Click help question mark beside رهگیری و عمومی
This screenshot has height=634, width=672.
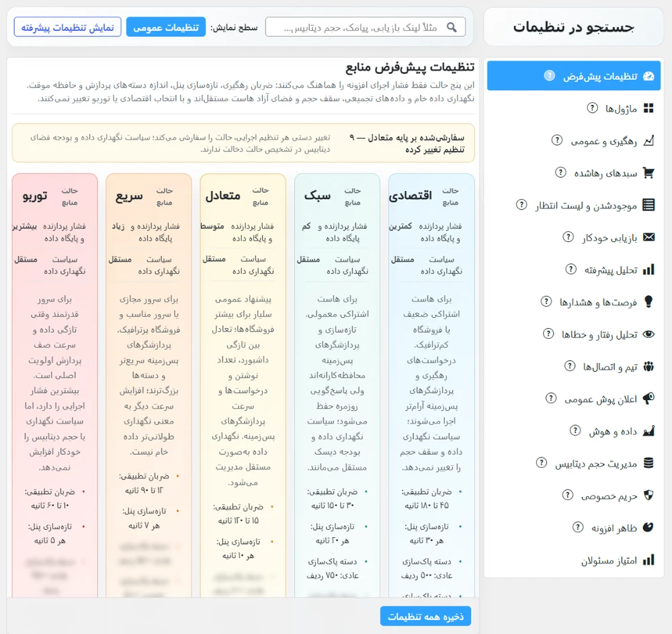pyautogui.click(x=556, y=140)
